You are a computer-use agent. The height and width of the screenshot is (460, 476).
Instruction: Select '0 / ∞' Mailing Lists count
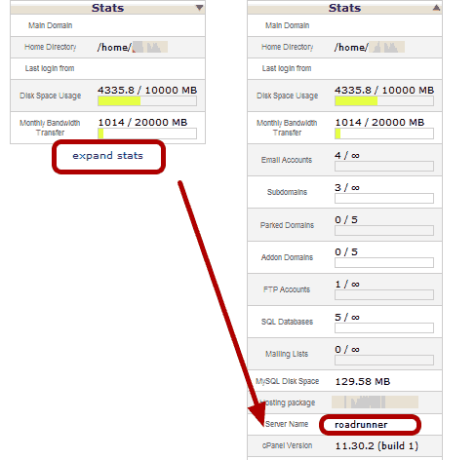click(347, 350)
